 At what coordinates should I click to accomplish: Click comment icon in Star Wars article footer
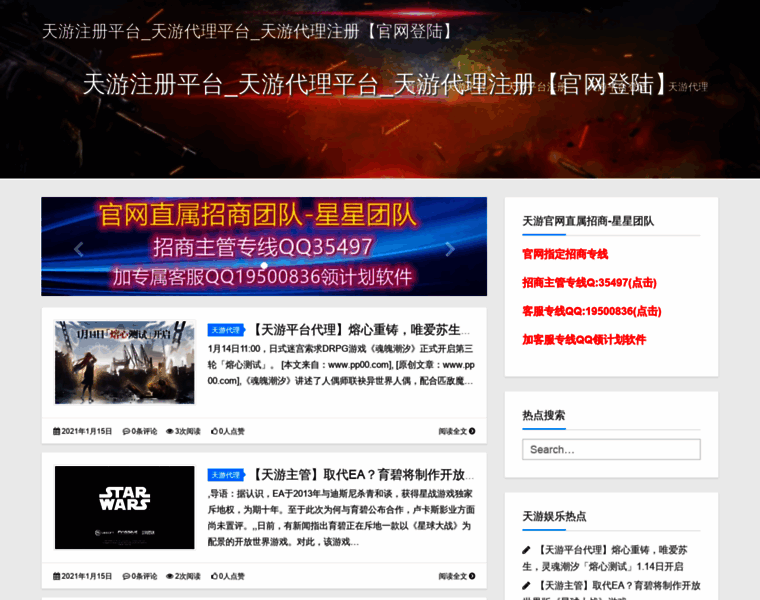pyautogui.click(x=126, y=576)
